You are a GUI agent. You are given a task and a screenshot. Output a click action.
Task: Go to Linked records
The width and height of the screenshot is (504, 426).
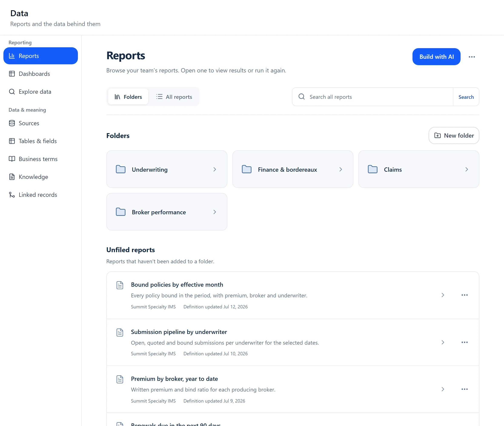click(x=40, y=195)
